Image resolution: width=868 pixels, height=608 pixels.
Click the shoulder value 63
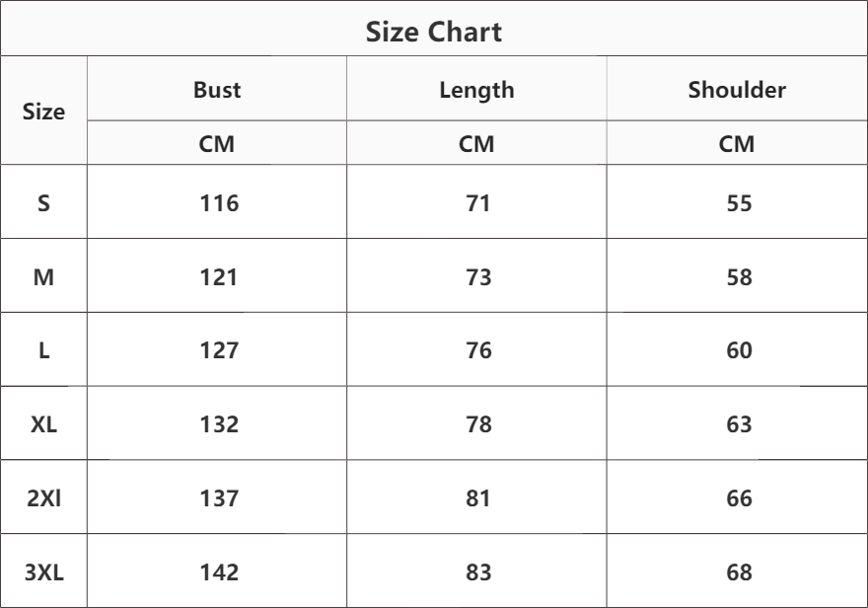[738, 424]
